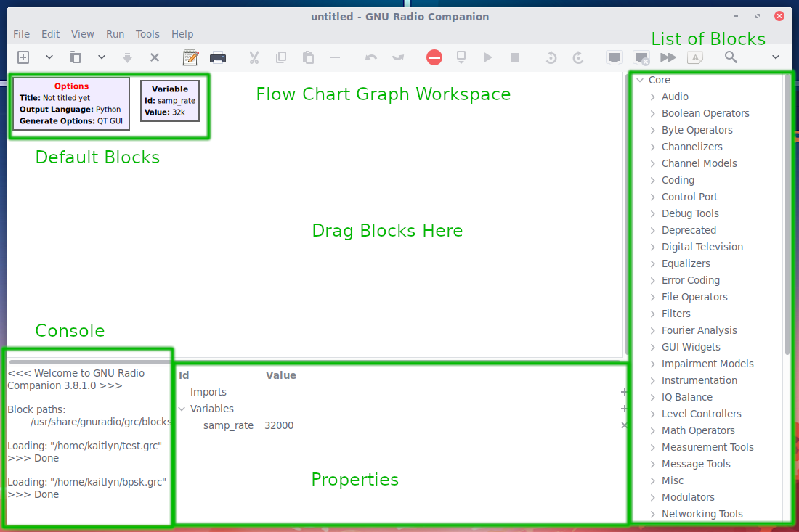
Task: Open the Tools menu
Action: 147,34
